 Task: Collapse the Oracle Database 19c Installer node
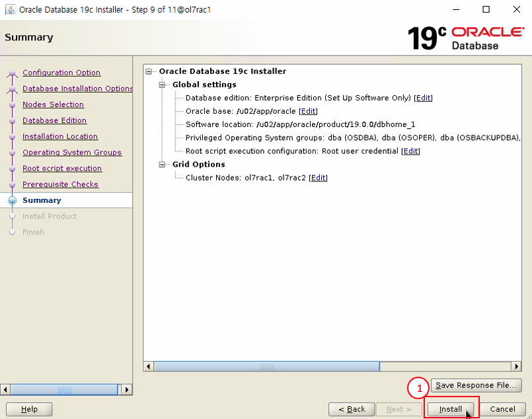(x=149, y=71)
